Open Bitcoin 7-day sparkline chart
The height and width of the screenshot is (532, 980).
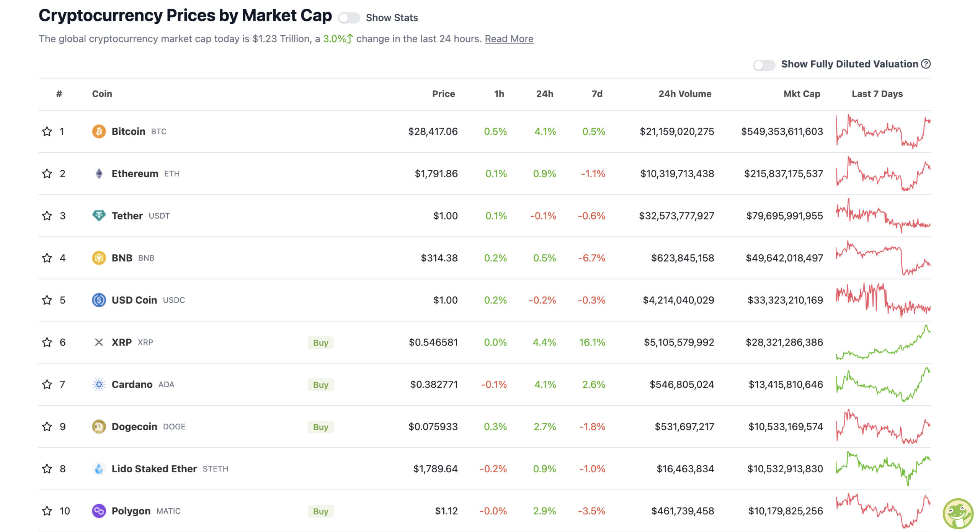click(883, 131)
